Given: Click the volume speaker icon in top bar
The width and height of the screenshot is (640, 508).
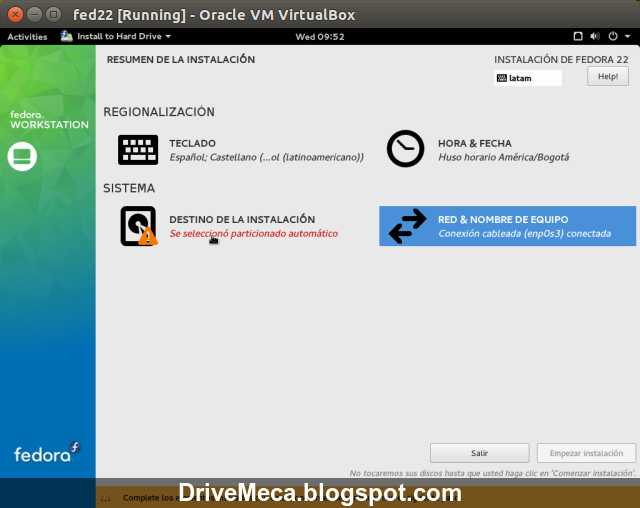Looking at the screenshot, I should tap(595, 36).
